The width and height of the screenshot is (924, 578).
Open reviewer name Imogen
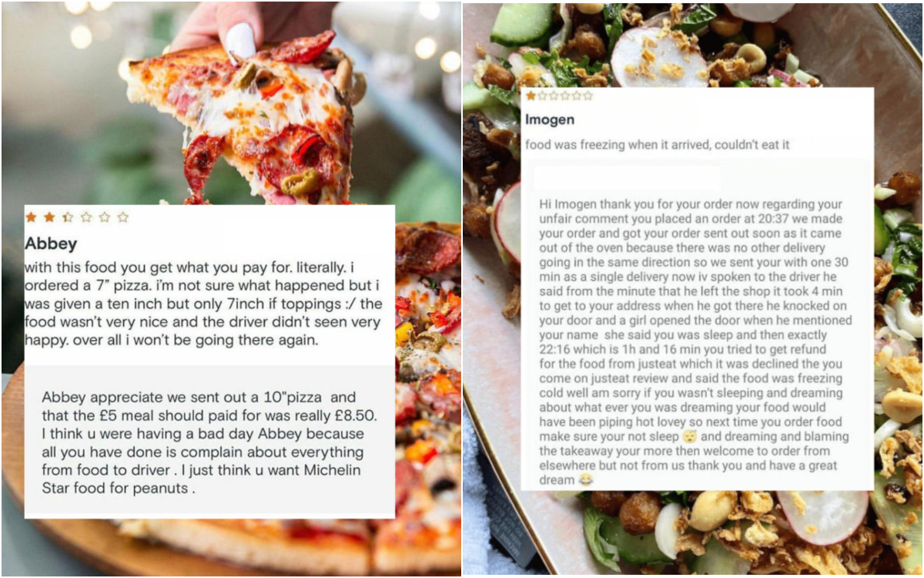point(550,120)
